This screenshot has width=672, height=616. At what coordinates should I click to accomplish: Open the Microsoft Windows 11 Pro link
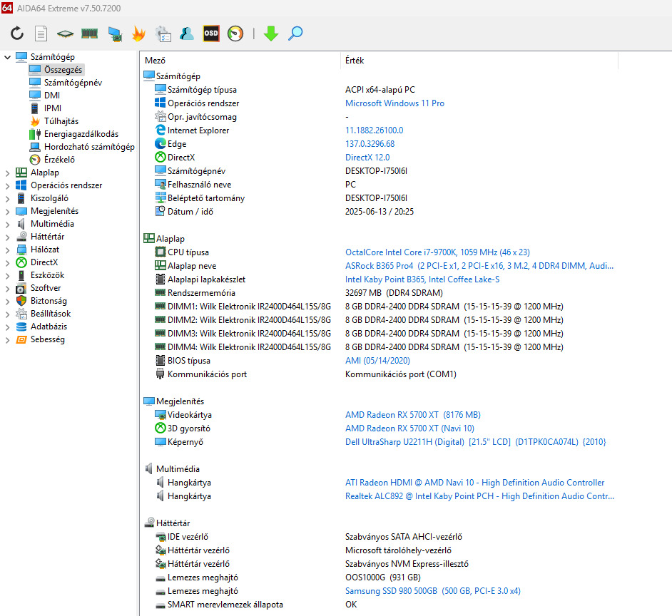394,103
